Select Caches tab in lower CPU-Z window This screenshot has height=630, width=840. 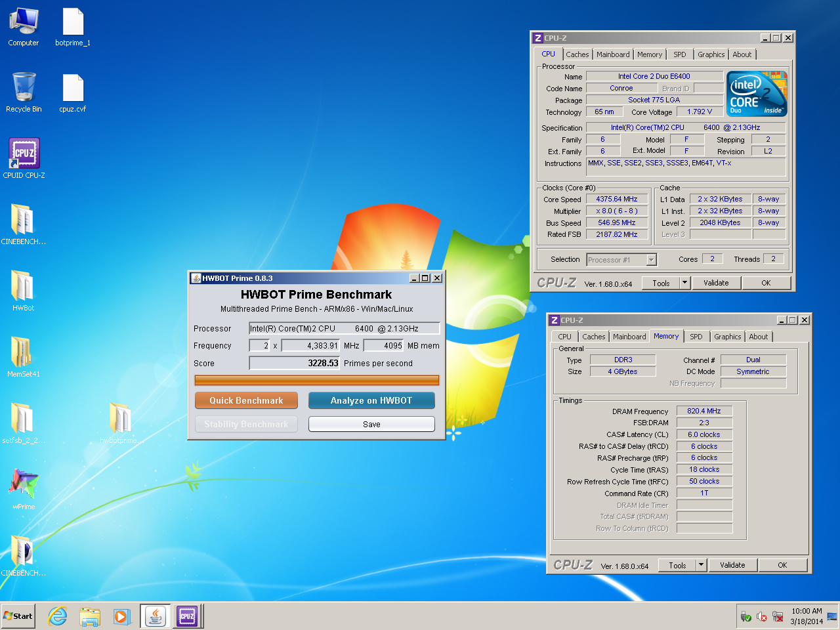(594, 337)
